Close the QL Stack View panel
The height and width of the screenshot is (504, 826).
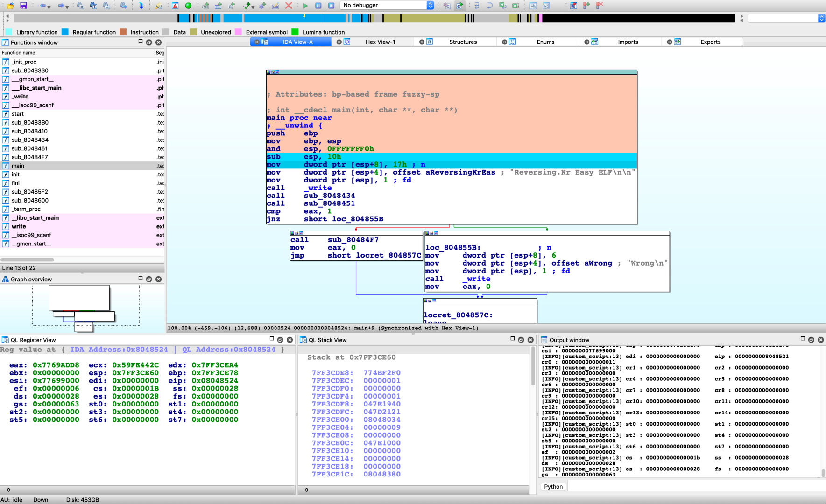(531, 340)
